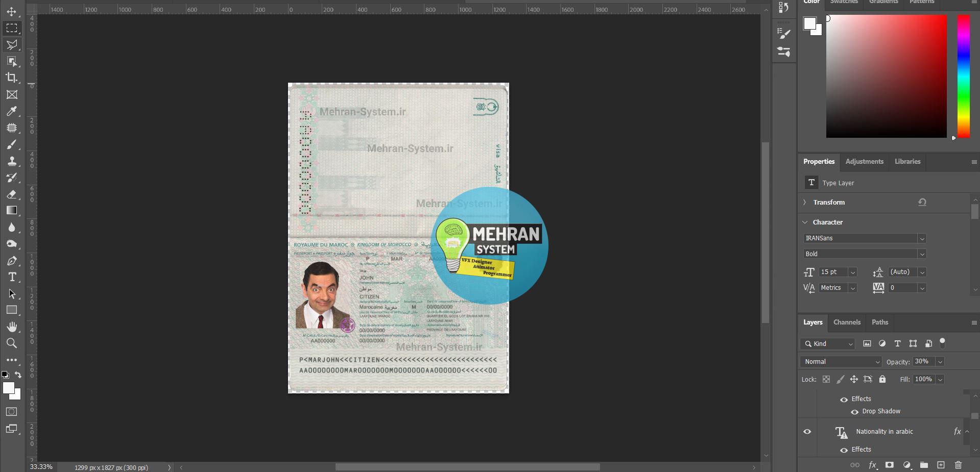
Task: Select the Hand tool
Action: click(11, 327)
